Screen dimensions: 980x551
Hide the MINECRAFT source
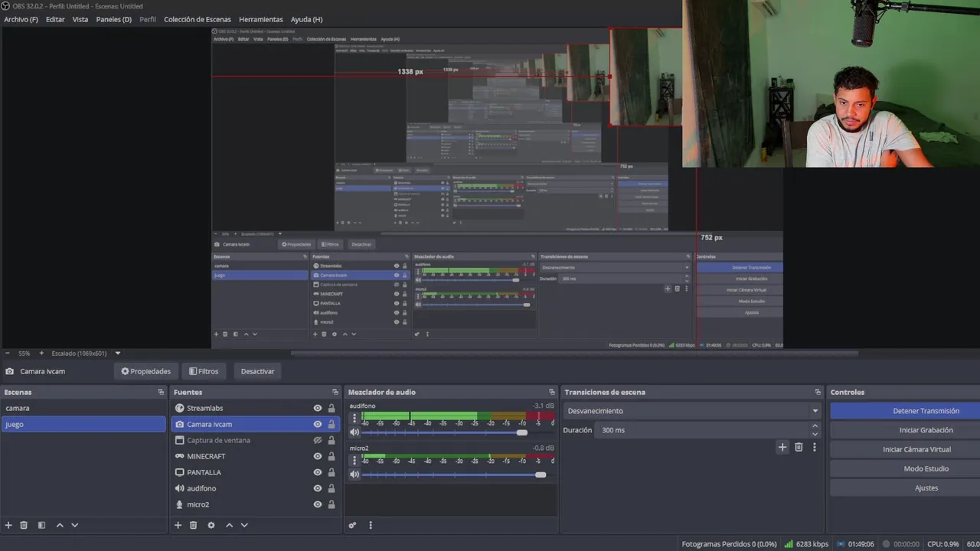(318, 456)
